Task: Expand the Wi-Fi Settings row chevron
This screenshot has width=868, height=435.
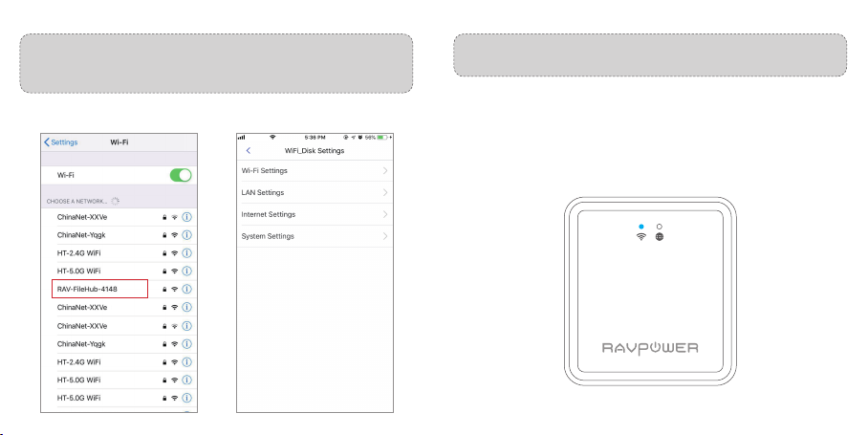Action: pos(385,171)
